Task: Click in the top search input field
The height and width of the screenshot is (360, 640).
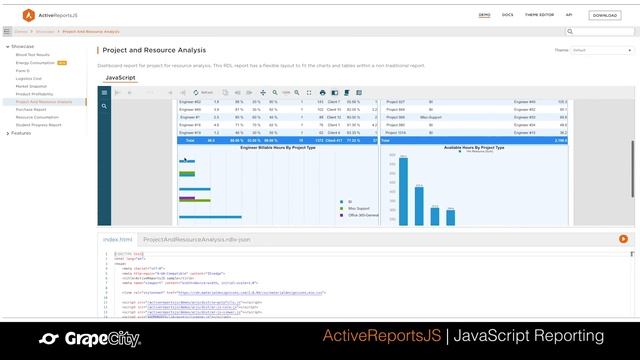Action: [x=600, y=31]
